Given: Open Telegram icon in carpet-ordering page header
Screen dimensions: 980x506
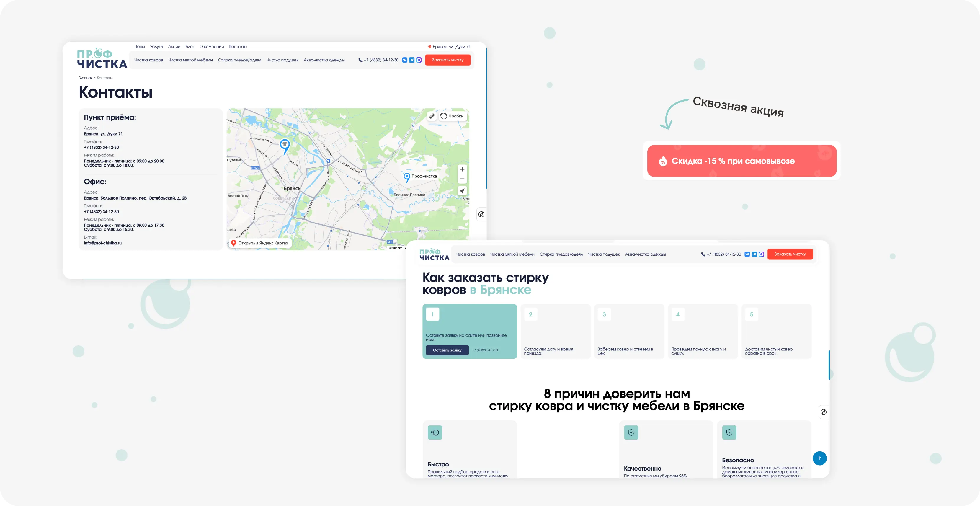Looking at the screenshot, I should tap(754, 254).
